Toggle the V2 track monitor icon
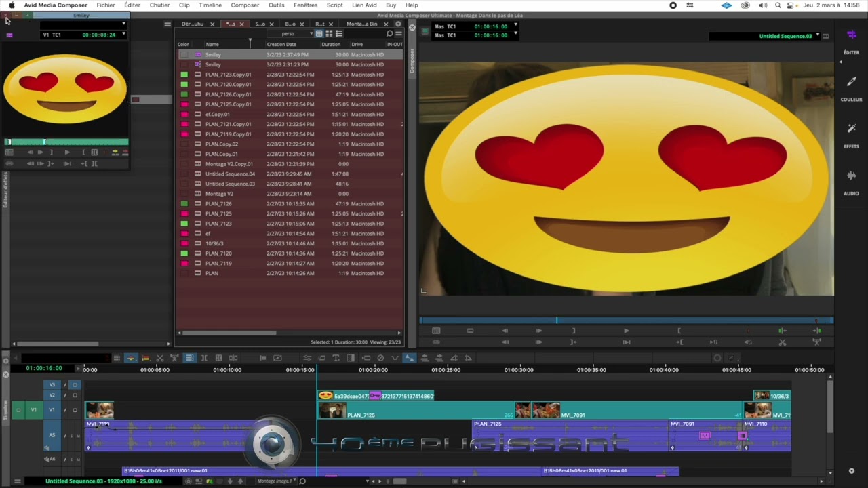The width and height of the screenshot is (868, 488). (x=75, y=395)
